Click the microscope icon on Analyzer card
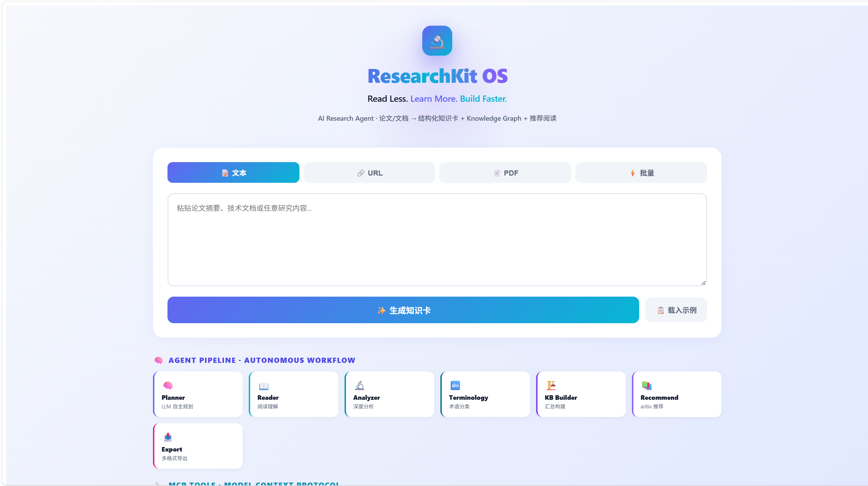 pyautogui.click(x=359, y=385)
